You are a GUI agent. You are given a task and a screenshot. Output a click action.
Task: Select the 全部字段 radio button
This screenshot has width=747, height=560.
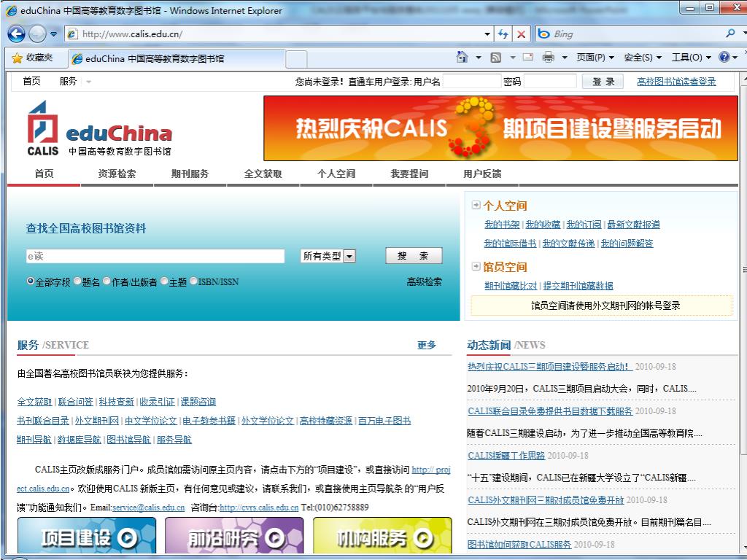point(31,281)
